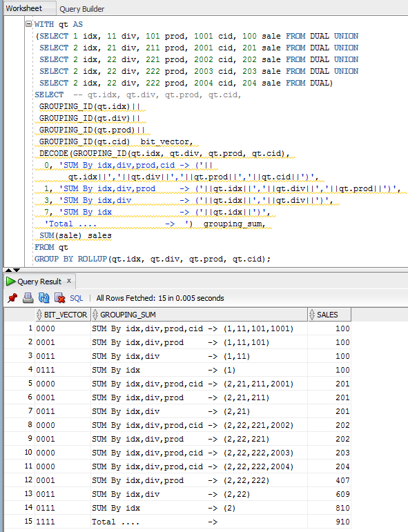Select the 'SUM By idx -> (1)' cell
The height and width of the screenshot is (532, 408).
coord(200,370)
